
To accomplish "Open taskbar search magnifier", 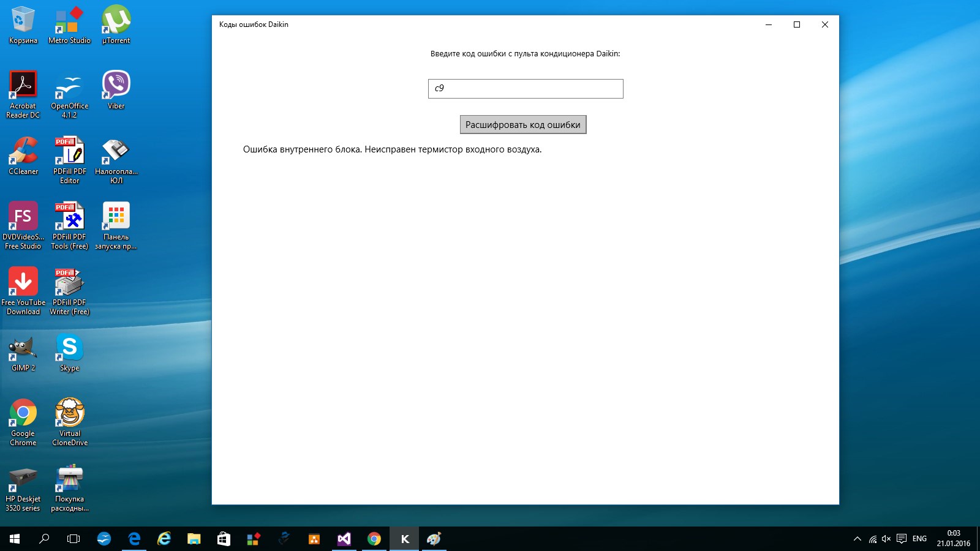I will pyautogui.click(x=44, y=539).
